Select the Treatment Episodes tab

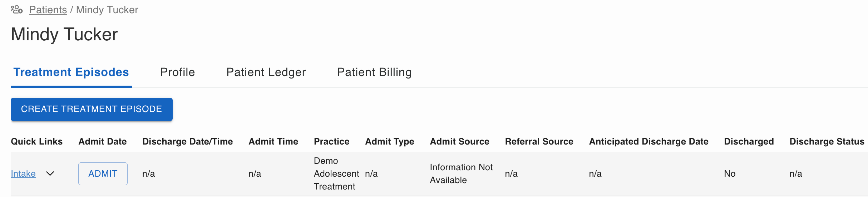tap(71, 72)
